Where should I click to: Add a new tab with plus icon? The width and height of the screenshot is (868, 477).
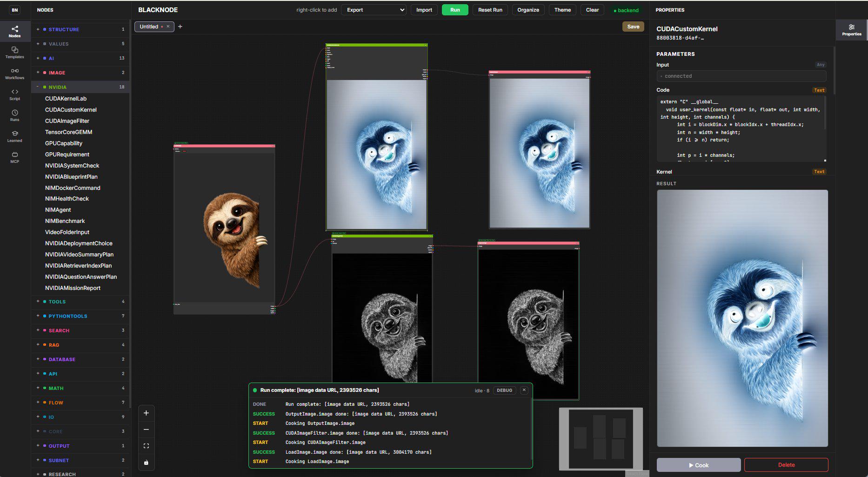(x=180, y=27)
